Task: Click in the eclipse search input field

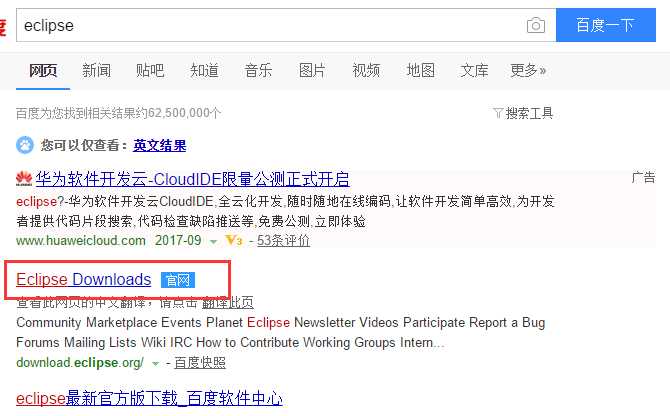Action: point(269,25)
